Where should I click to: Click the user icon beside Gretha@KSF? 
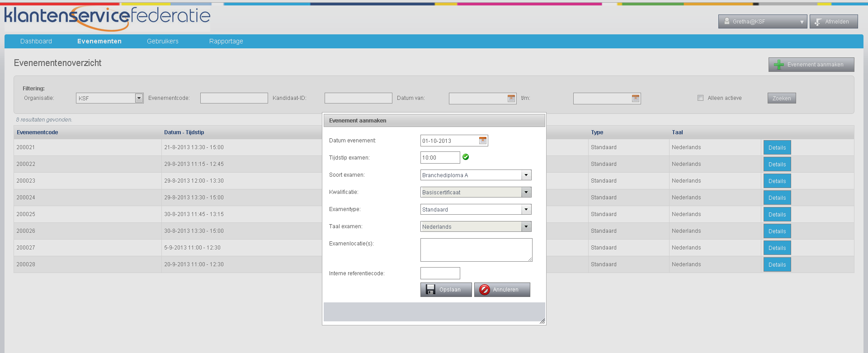[727, 21]
